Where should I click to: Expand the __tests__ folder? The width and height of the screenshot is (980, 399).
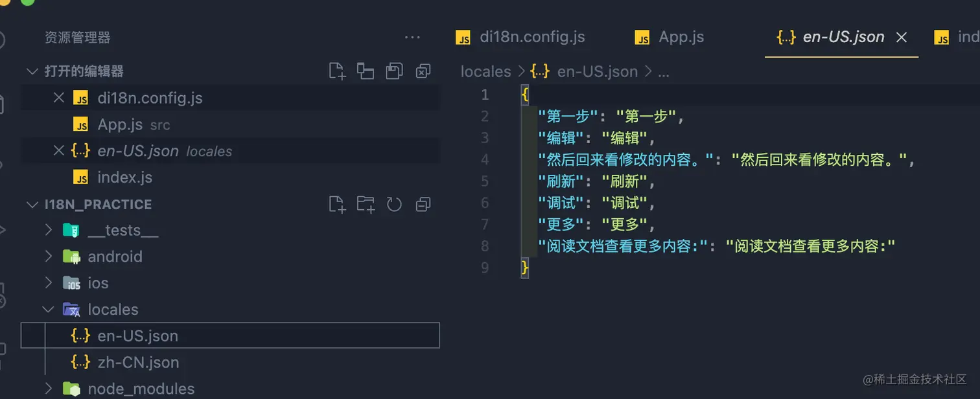pos(48,230)
